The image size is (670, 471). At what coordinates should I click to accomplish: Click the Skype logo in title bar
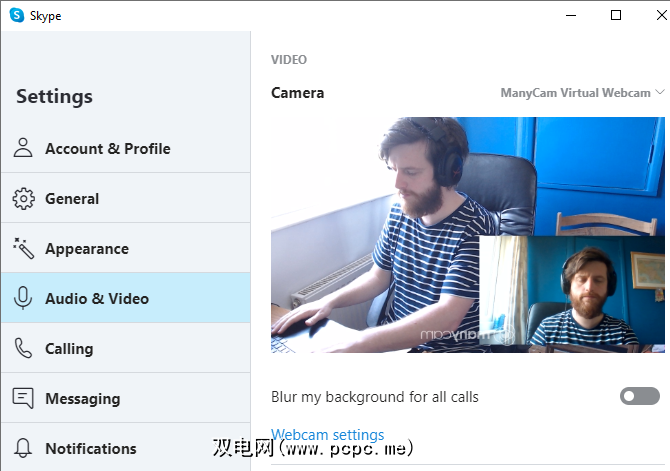tap(16, 15)
